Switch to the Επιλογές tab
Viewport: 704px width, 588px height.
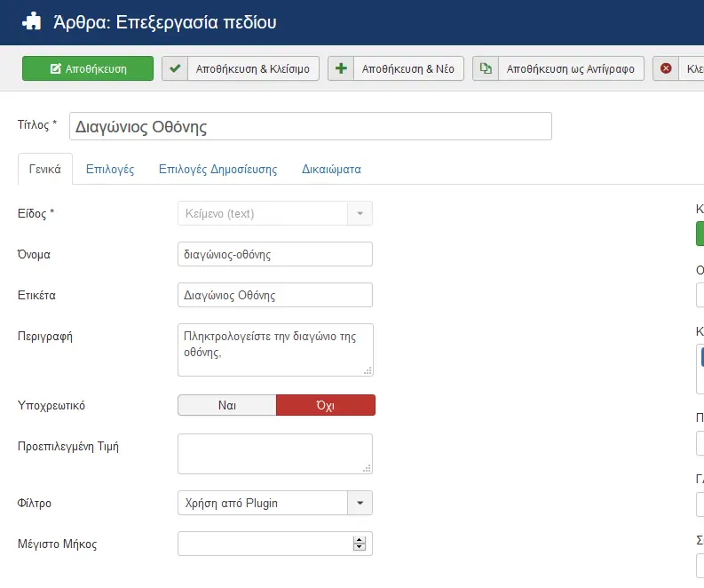pos(110,170)
